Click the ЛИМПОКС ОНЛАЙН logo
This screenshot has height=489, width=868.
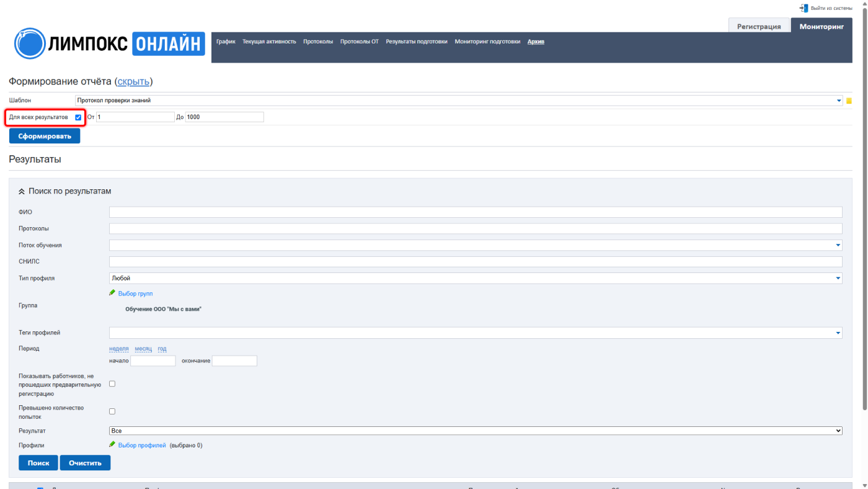coord(109,43)
